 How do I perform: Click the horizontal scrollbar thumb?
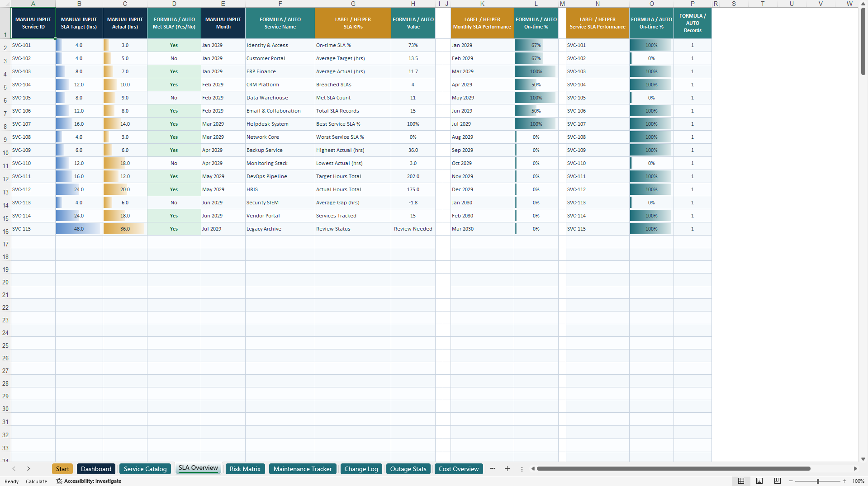pos(674,469)
